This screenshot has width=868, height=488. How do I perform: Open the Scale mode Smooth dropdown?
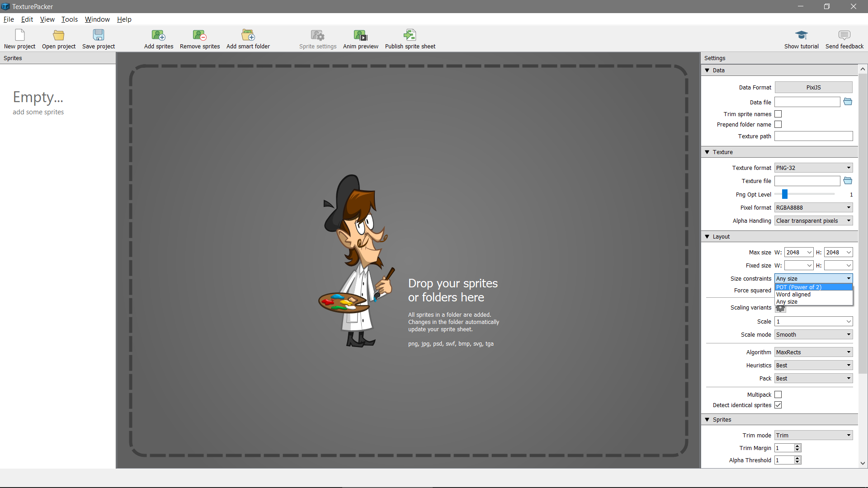coord(813,334)
